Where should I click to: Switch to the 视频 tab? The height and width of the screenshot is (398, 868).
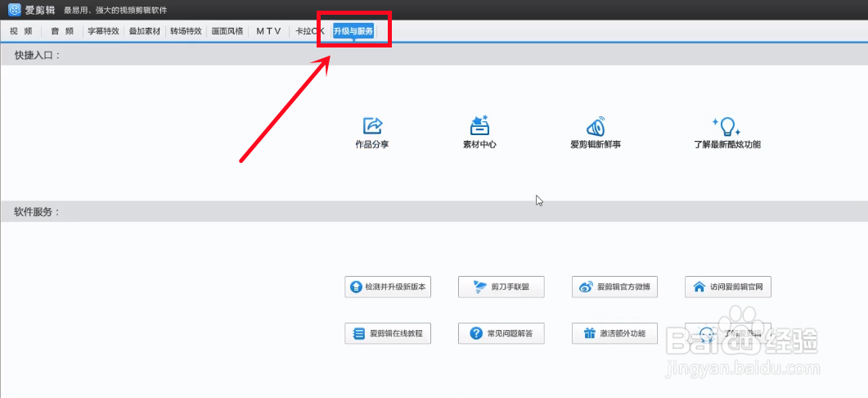(21, 31)
